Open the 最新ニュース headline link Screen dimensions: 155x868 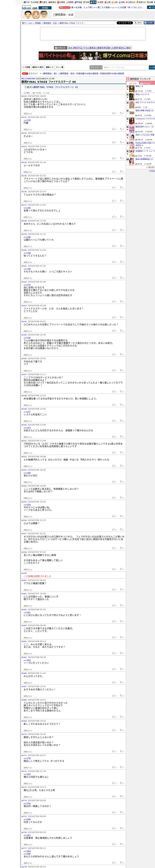(x=108, y=7)
